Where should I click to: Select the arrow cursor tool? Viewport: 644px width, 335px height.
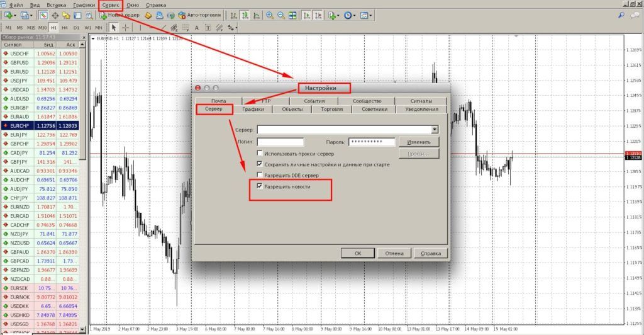pos(114,27)
